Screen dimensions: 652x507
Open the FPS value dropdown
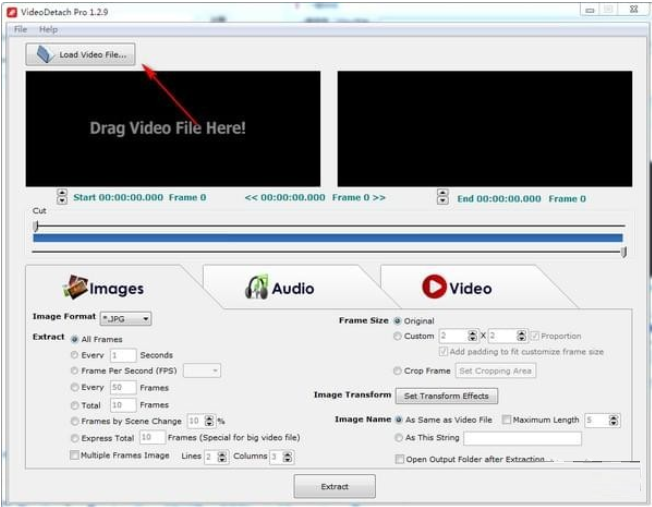coord(202,371)
